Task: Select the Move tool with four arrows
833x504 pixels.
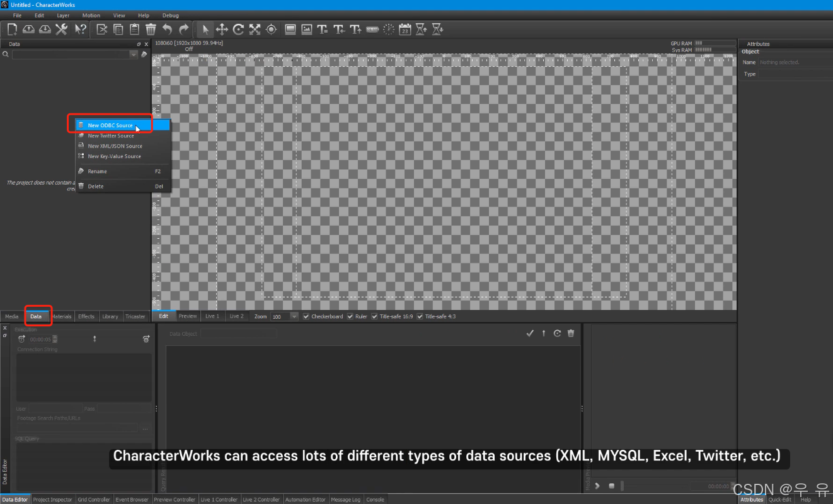Action: [x=222, y=29]
